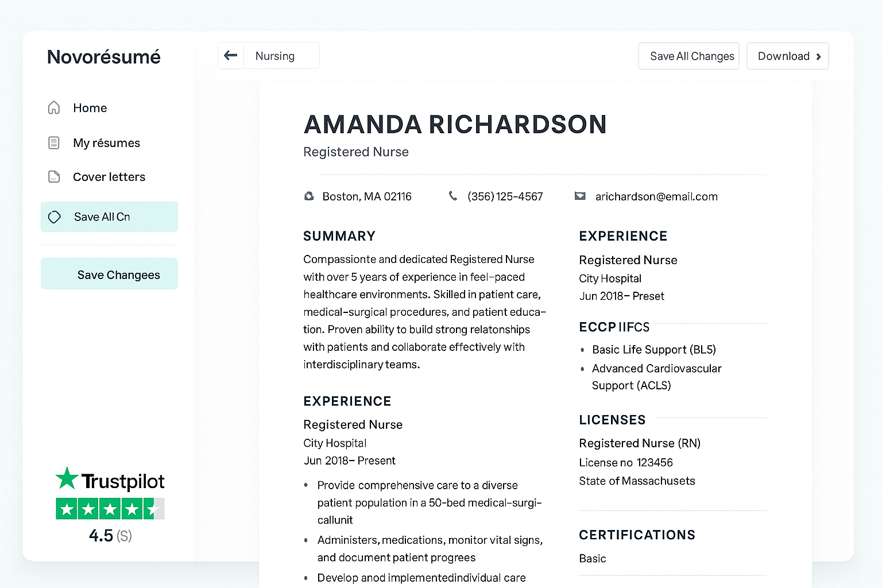Click the arichardson@email.com address

[x=656, y=196]
